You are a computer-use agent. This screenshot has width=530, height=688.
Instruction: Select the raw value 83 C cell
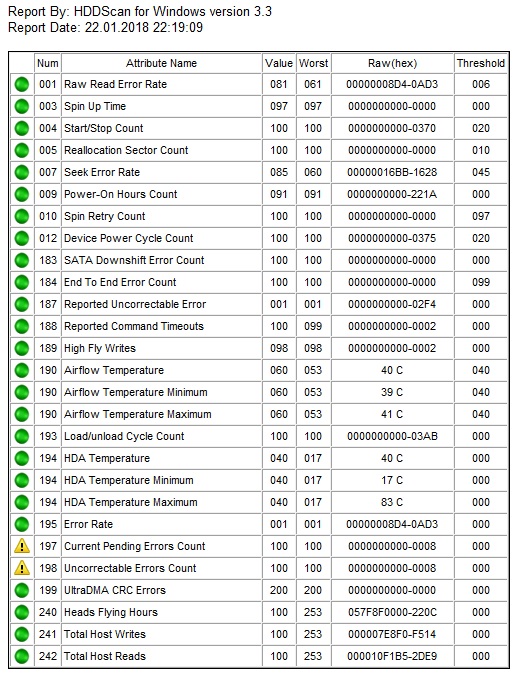coord(392,502)
